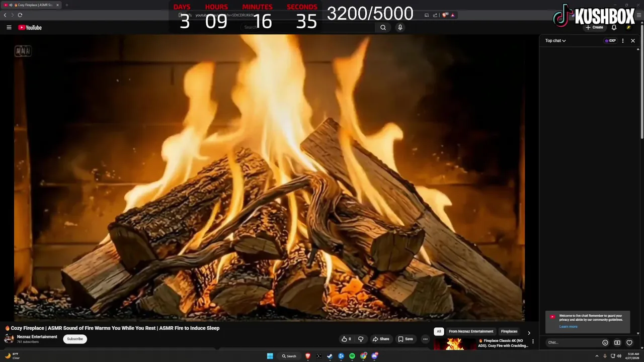Viewport: 644px width, 362px height.
Task: Show hidden system tray icons
Action: click(x=597, y=356)
